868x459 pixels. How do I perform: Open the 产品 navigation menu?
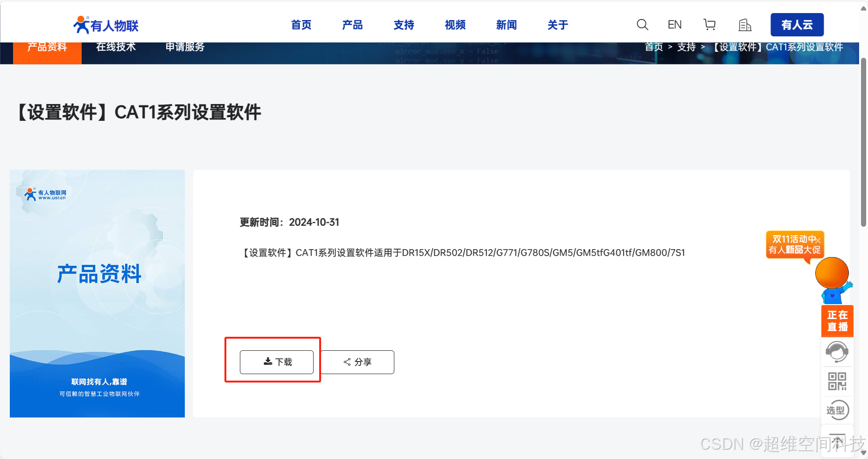tap(352, 25)
